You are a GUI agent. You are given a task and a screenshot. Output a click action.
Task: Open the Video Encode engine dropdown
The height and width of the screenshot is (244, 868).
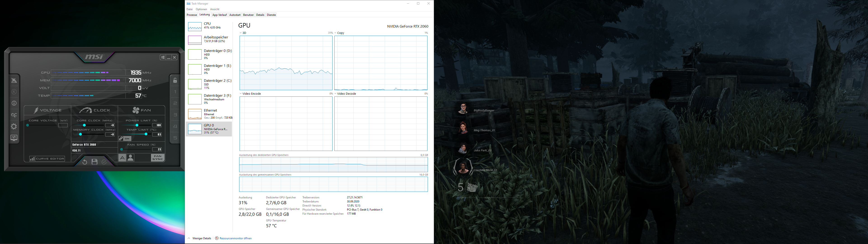(x=241, y=94)
